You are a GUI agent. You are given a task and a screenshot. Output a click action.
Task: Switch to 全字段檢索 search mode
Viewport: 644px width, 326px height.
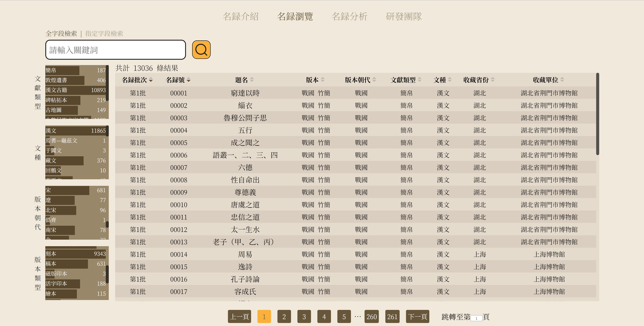(61, 34)
